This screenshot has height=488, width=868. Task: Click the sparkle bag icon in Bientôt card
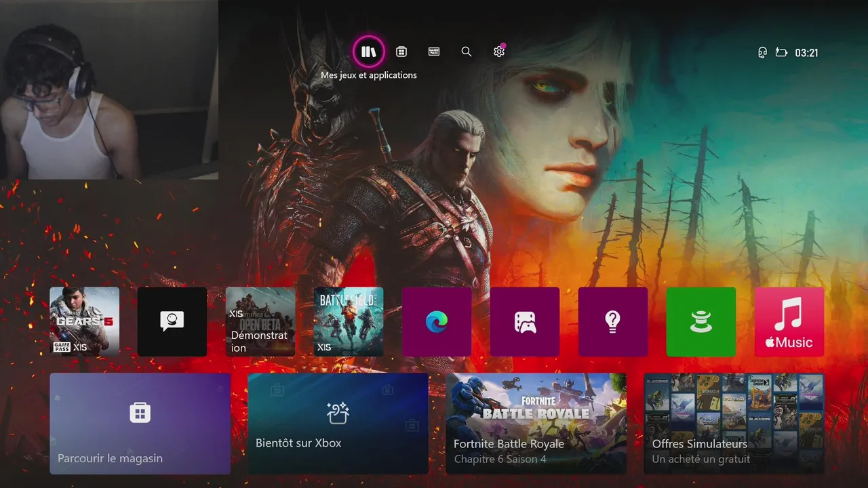point(338,412)
